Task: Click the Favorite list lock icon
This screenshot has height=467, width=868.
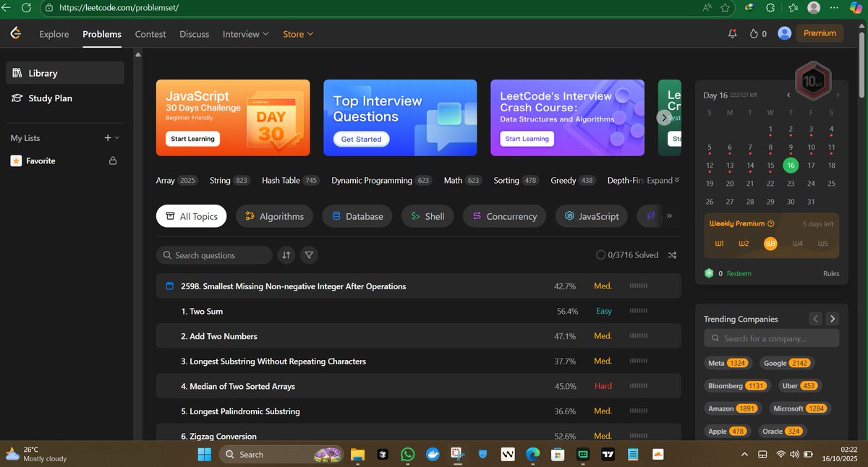Action: 113,161
